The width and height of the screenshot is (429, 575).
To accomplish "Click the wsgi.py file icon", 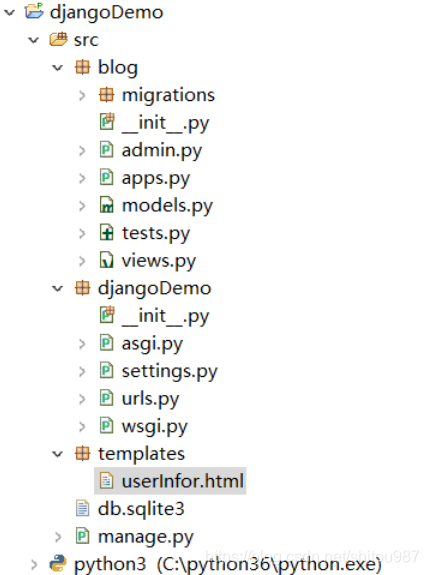I will click(x=106, y=426).
